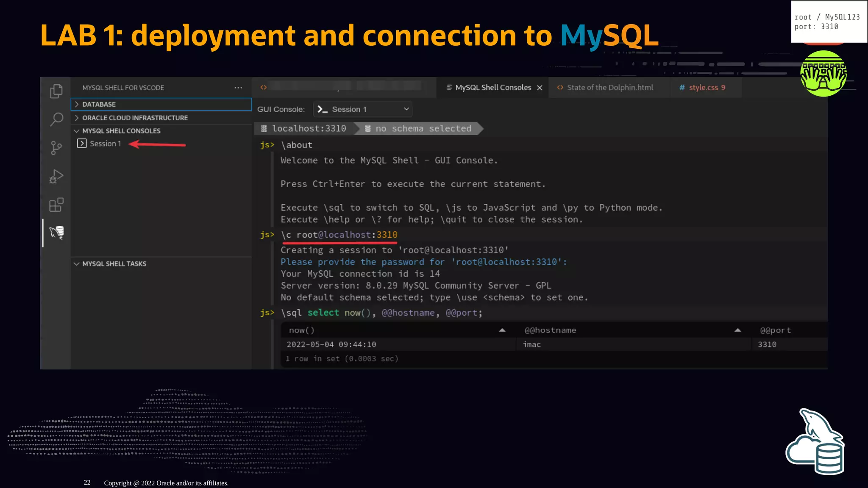Open MySQL Shell dolphin activity icon
This screenshot has height=488, width=868.
click(56, 233)
